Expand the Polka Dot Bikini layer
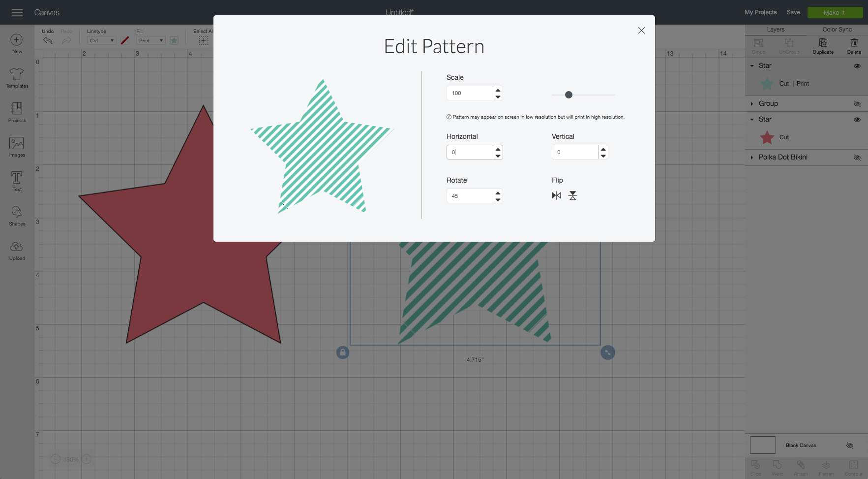The image size is (868, 479). coord(752,158)
